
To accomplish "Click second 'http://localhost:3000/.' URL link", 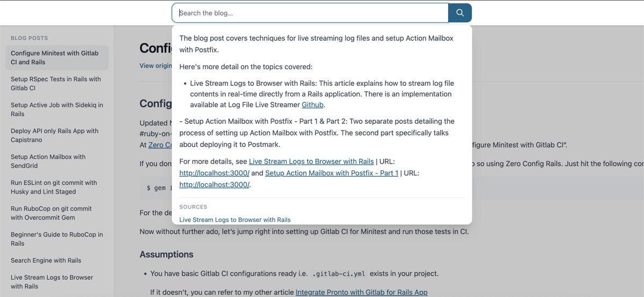I will pyautogui.click(x=215, y=184).
